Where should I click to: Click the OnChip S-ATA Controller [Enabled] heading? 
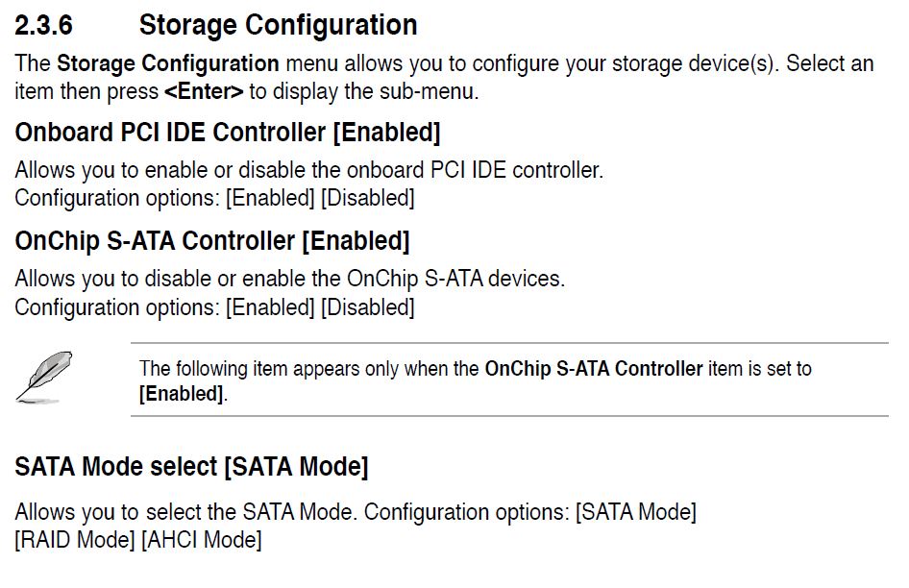212,241
